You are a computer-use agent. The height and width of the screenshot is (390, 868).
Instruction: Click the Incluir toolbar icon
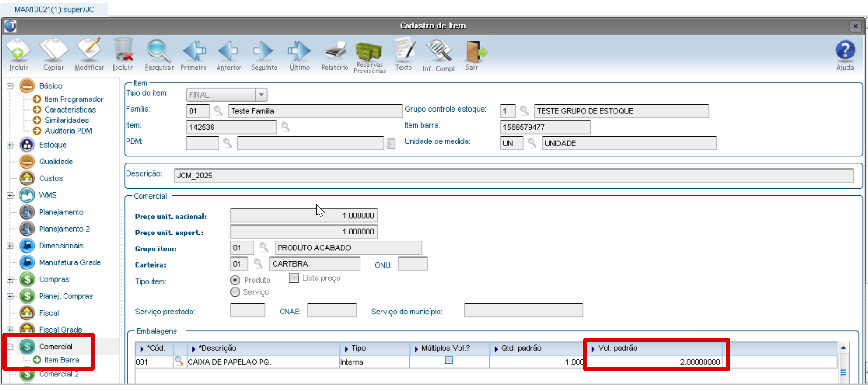(18, 50)
